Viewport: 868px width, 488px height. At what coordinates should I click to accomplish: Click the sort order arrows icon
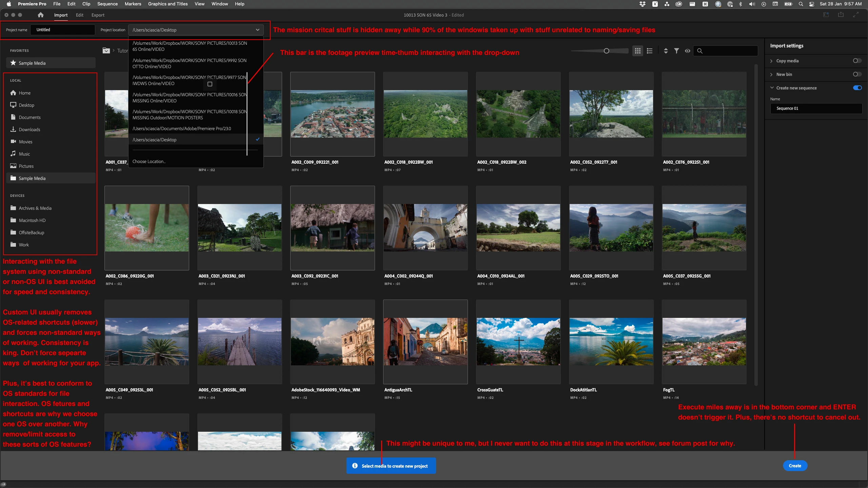tap(666, 51)
